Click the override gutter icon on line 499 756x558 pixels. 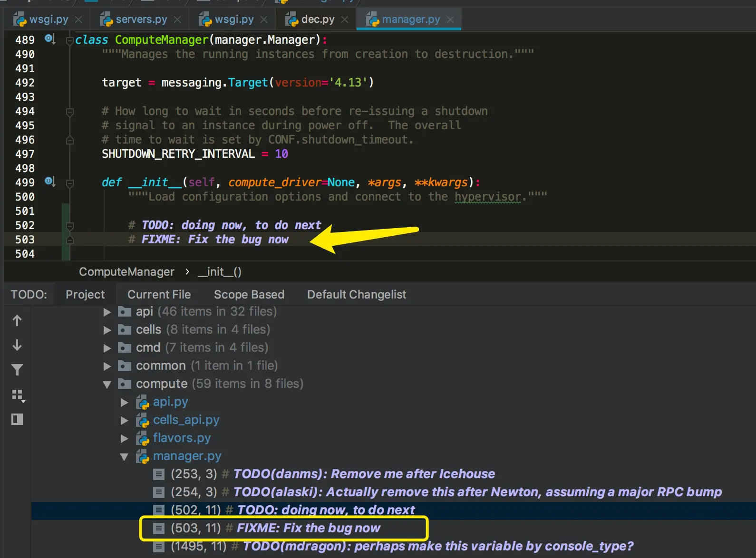pyautogui.click(x=50, y=182)
